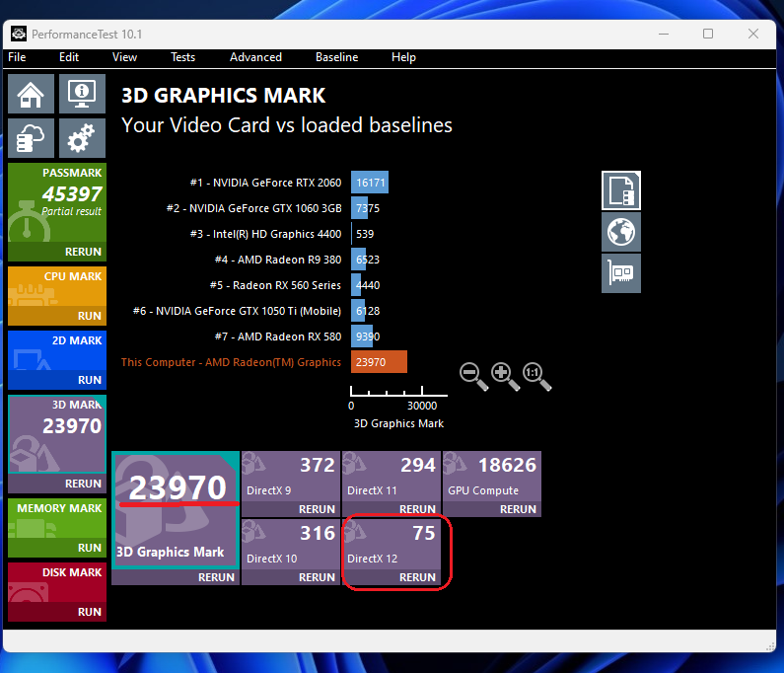Open the settings gears icon
This screenshot has height=673, width=784.
[x=82, y=138]
